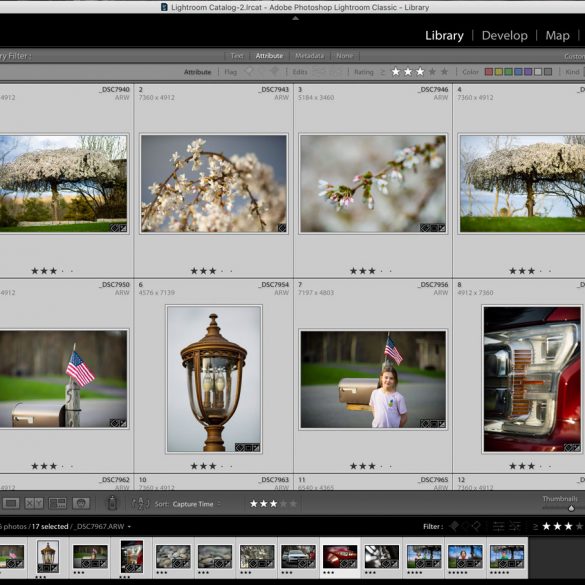Viewport: 585px width, 585px height.
Task: Open the develop adjustments badge on _DSC7943 thumbnail
Action: click(282, 228)
